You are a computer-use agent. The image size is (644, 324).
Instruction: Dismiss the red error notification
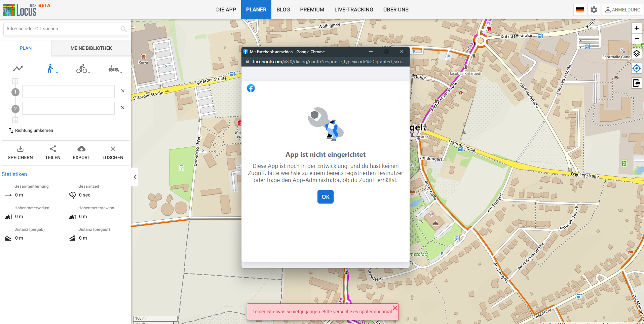(x=395, y=308)
